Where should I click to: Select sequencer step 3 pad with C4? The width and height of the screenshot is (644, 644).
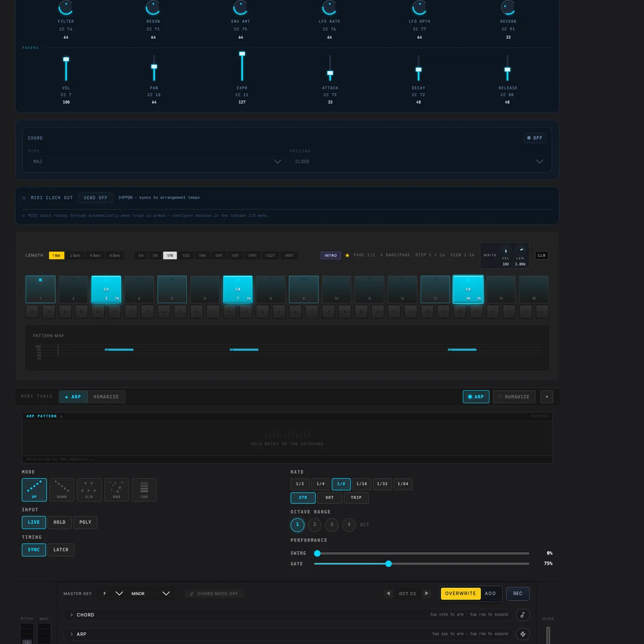point(107,290)
